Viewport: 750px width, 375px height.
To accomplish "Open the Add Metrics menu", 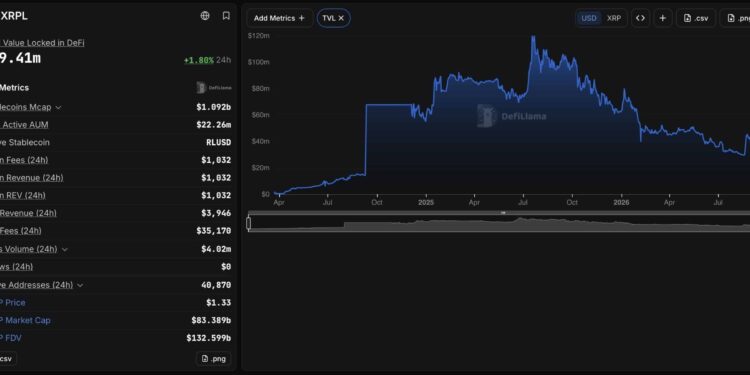I will click(279, 18).
